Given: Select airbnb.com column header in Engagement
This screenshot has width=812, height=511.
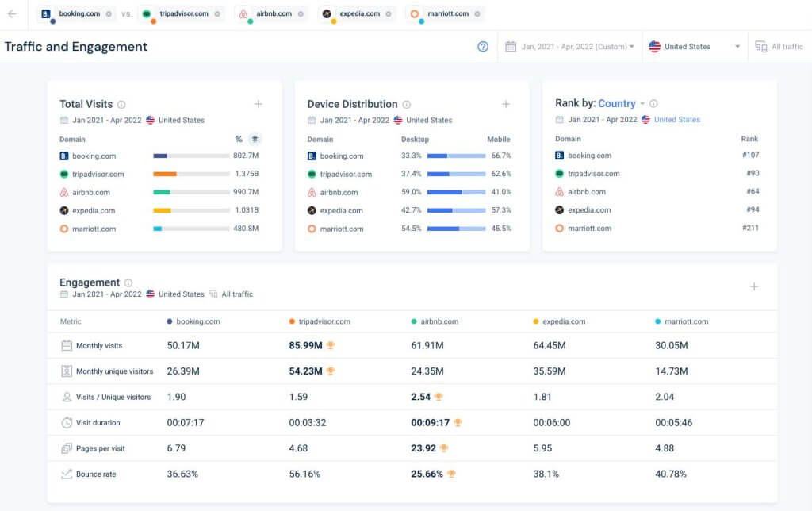Looking at the screenshot, I should pos(435,321).
